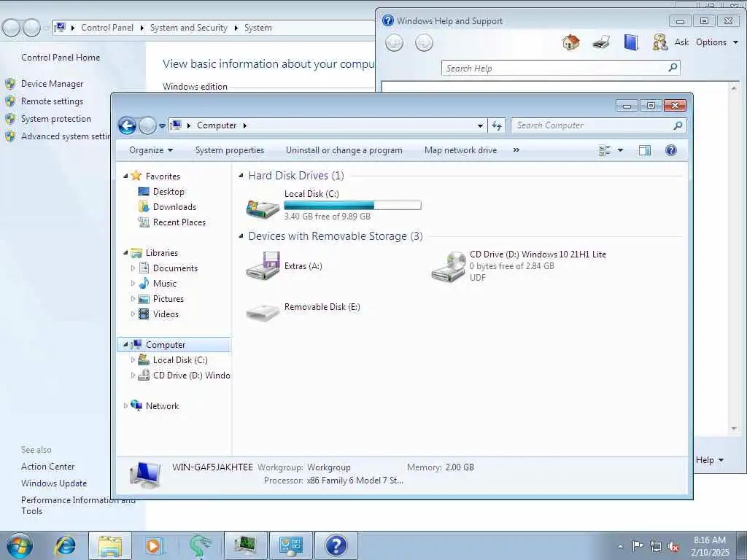Open Action Center link
This screenshot has width=747, height=560.
click(x=47, y=467)
